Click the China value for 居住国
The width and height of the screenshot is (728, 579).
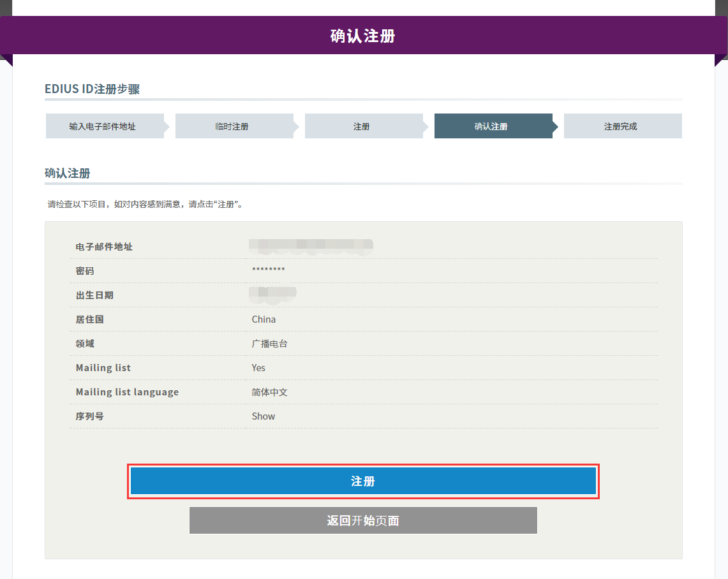pyautogui.click(x=264, y=319)
